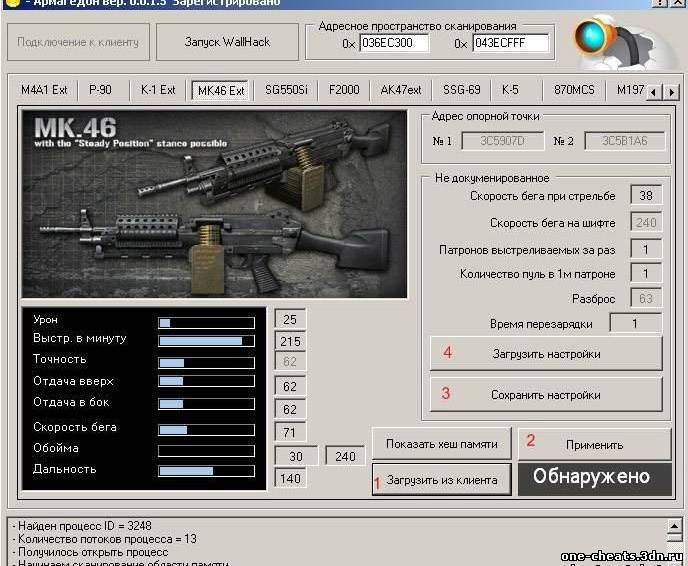The image size is (688, 566).
Task: Edit the Скорость бега при стрельбе value
Action: [646, 196]
